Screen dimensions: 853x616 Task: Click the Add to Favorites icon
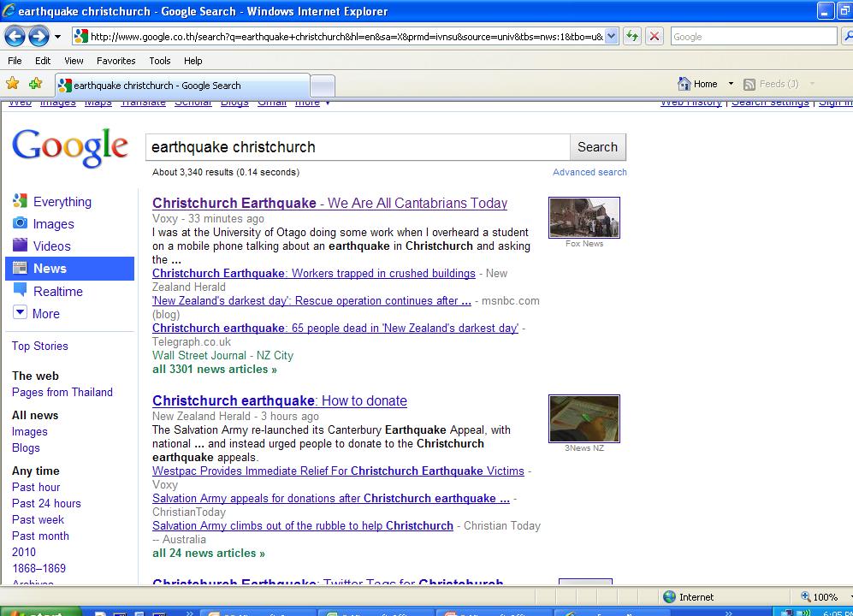[x=35, y=84]
